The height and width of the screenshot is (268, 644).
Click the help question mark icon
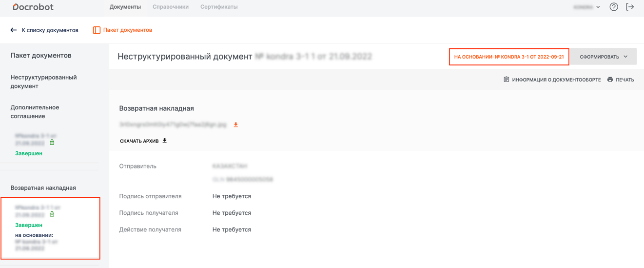[614, 7]
